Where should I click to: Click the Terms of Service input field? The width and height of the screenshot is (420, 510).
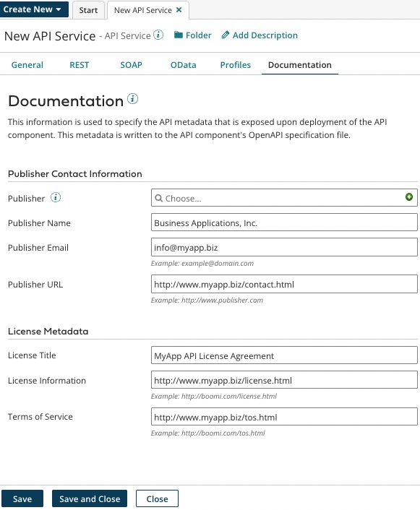coord(284,417)
